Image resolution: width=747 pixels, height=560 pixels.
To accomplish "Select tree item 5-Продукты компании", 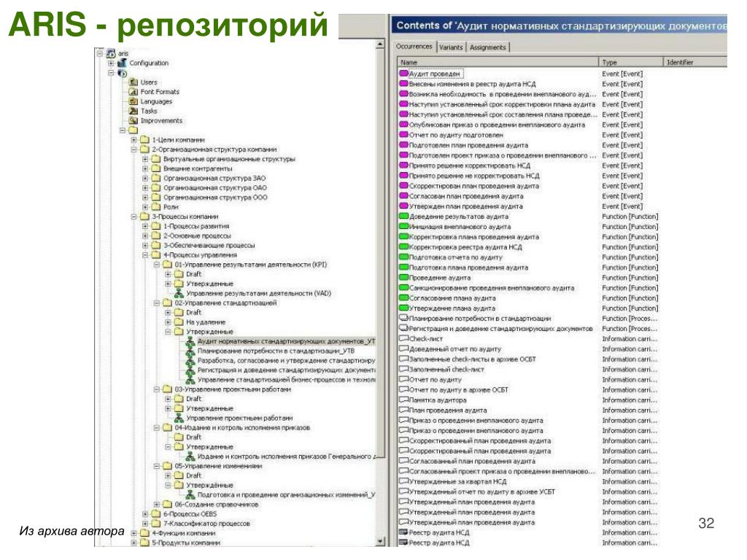I will 186,542.
